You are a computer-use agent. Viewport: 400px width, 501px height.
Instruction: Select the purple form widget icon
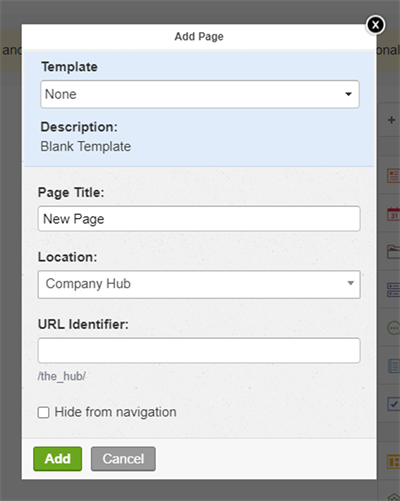tap(394, 290)
